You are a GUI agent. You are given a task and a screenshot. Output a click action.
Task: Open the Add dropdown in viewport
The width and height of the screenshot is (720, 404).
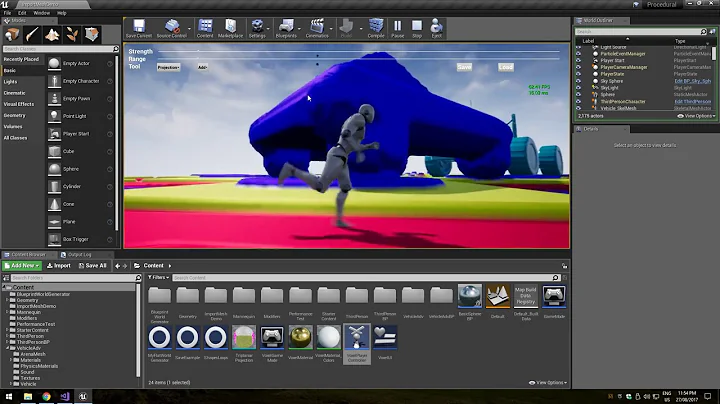tap(202, 67)
